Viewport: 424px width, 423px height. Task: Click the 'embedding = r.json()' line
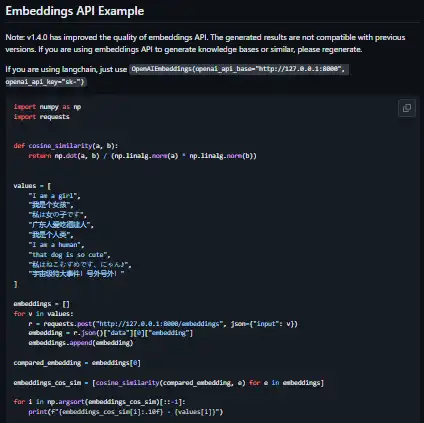pos(111,333)
